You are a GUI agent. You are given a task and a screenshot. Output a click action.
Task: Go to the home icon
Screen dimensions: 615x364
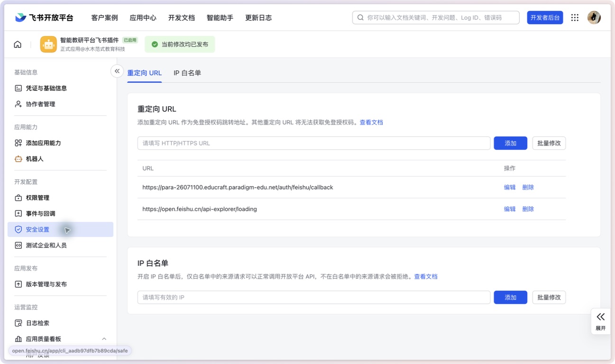click(18, 45)
